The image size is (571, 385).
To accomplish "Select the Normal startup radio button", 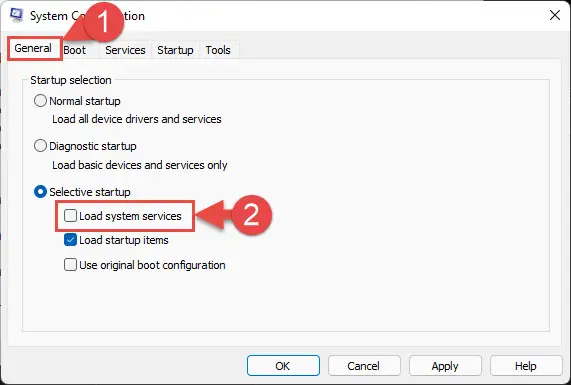I will click(40, 101).
